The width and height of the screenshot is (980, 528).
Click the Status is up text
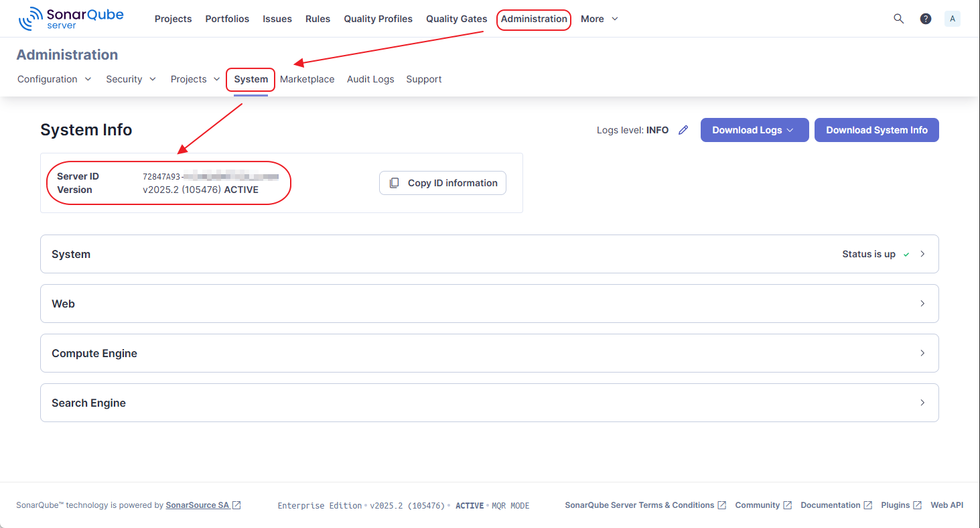tap(869, 254)
